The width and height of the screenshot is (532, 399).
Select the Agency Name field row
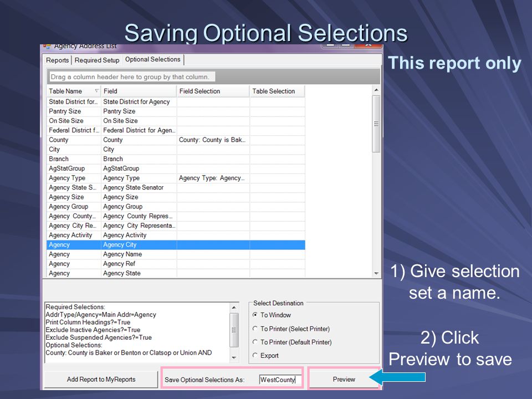pos(176,254)
